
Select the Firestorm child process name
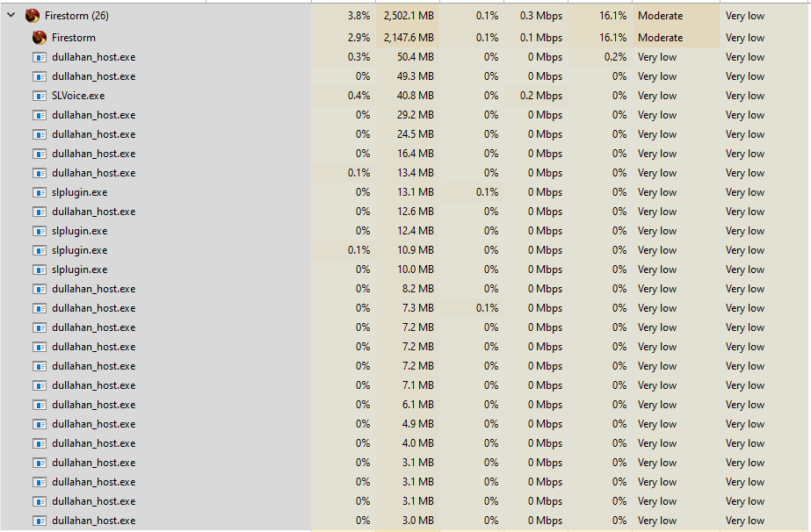coord(74,37)
